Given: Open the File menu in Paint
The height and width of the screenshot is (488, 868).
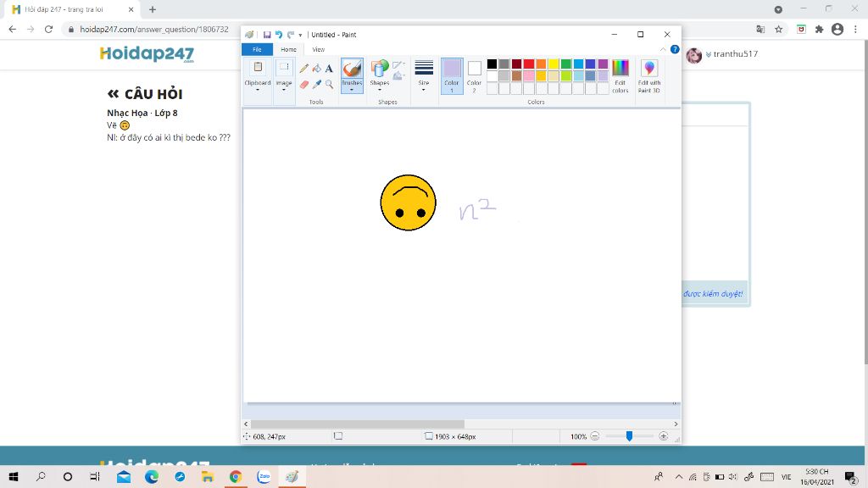Looking at the screenshot, I should [x=257, y=49].
